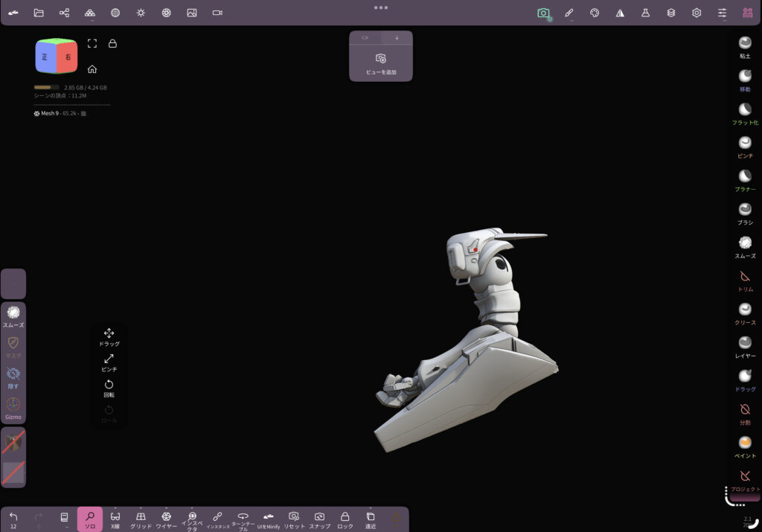This screenshot has height=532, width=762.
Task: Select スムーズ in the right tool list
Action: pyautogui.click(x=744, y=247)
